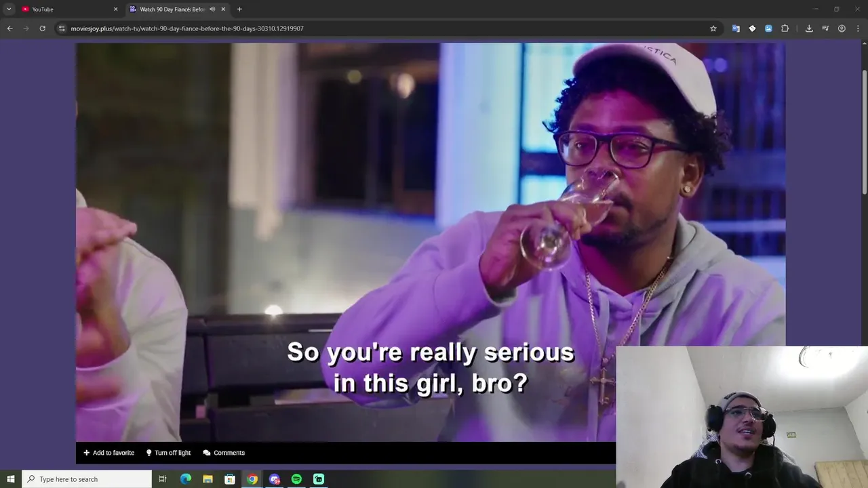
Task: View site information icon in address bar
Action: 62,28
